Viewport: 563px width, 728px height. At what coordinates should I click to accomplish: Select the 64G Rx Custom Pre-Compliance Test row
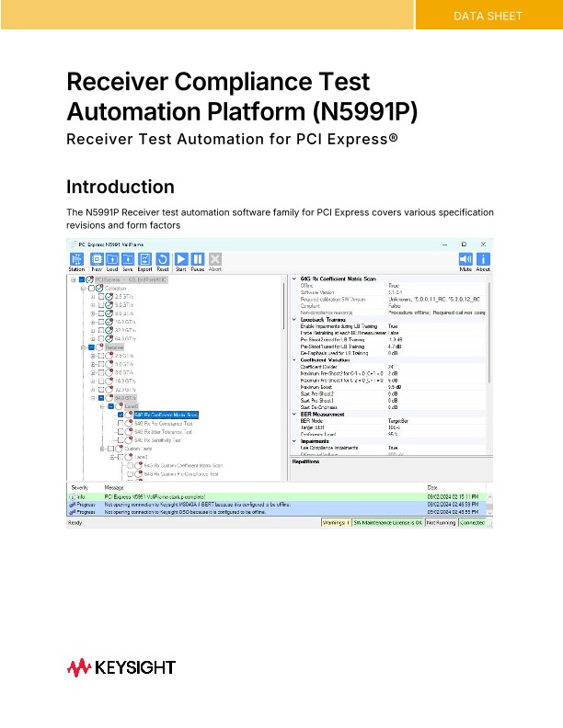[x=180, y=474]
